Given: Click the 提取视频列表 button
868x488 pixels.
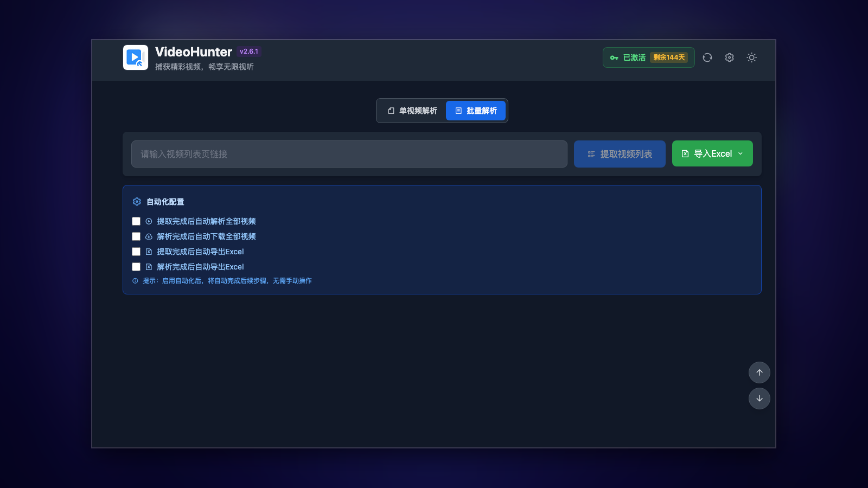Looking at the screenshot, I should point(620,154).
